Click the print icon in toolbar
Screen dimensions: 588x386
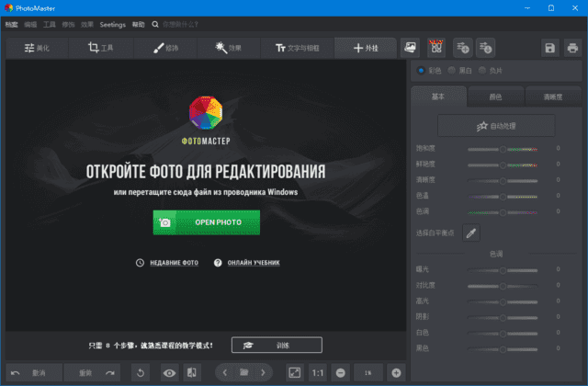[572, 48]
